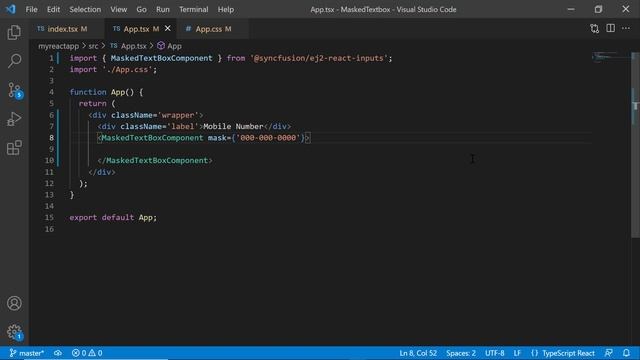
Task: Open the Selection menu
Action: (85, 9)
